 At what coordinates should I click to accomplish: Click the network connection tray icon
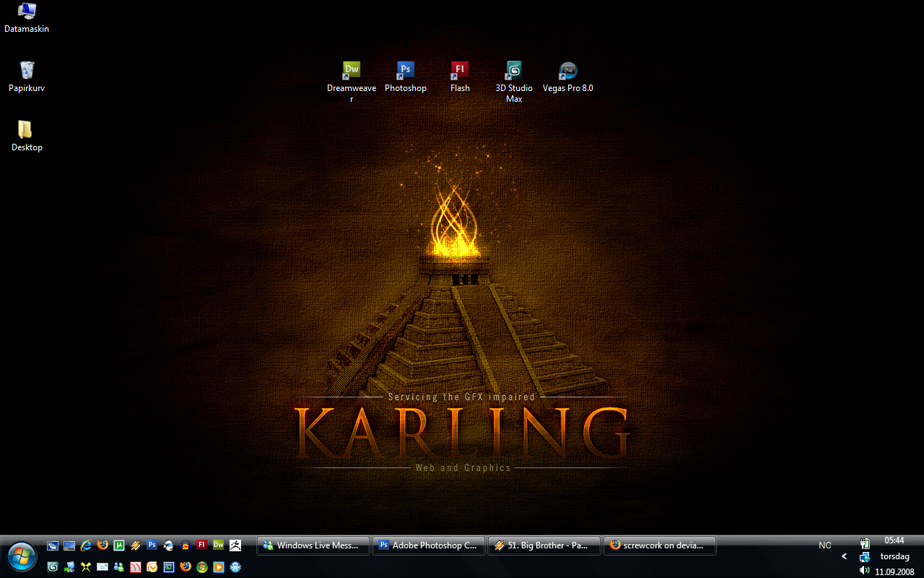[x=865, y=557]
